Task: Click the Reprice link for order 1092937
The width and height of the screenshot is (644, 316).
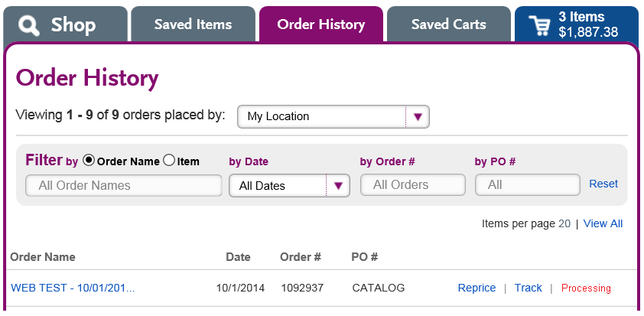Action: (476, 288)
